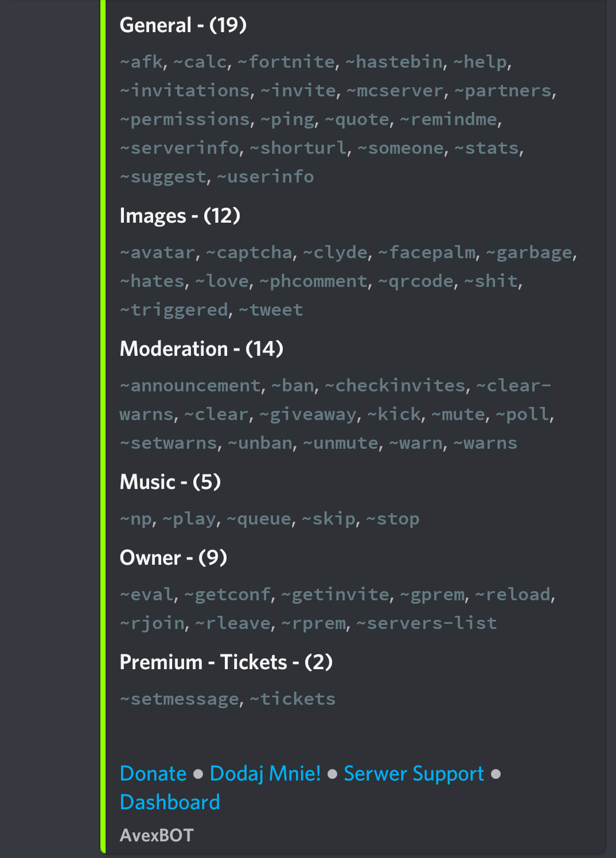
Task: Click the ~servers-list command text
Action: pyautogui.click(x=427, y=623)
